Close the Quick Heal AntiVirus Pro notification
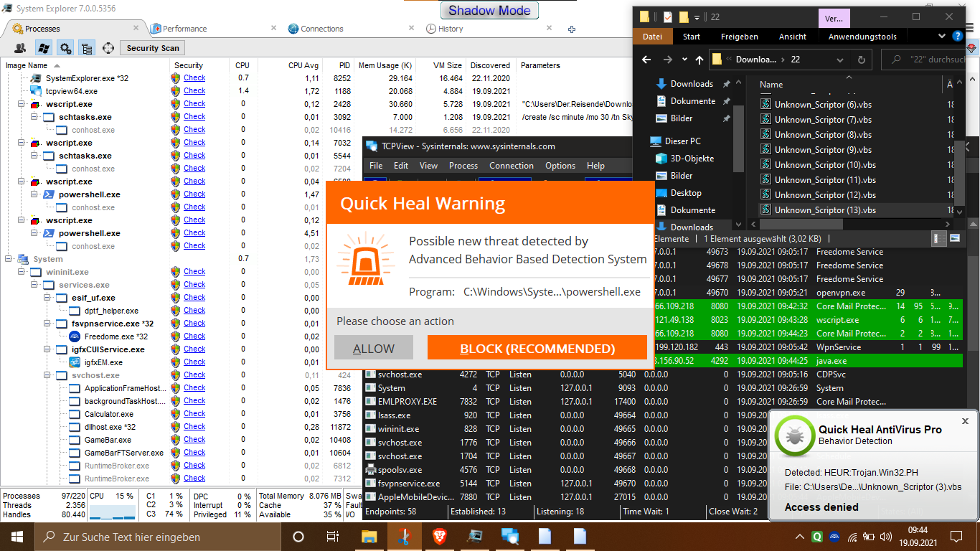The width and height of the screenshot is (980, 551). [965, 421]
